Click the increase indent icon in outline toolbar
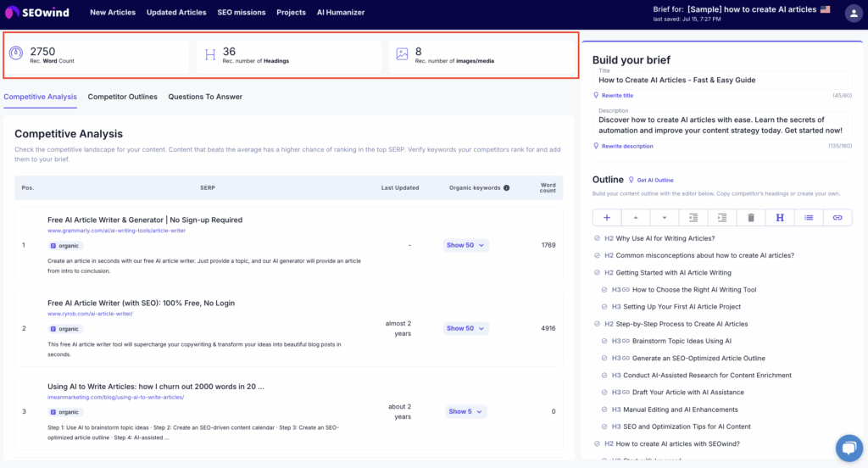868x468 pixels. (722, 218)
